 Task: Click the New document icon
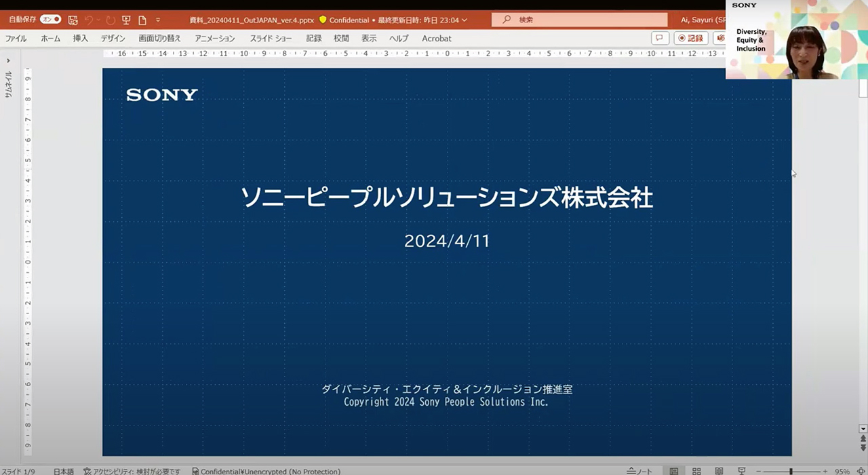pyautogui.click(x=142, y=20)
